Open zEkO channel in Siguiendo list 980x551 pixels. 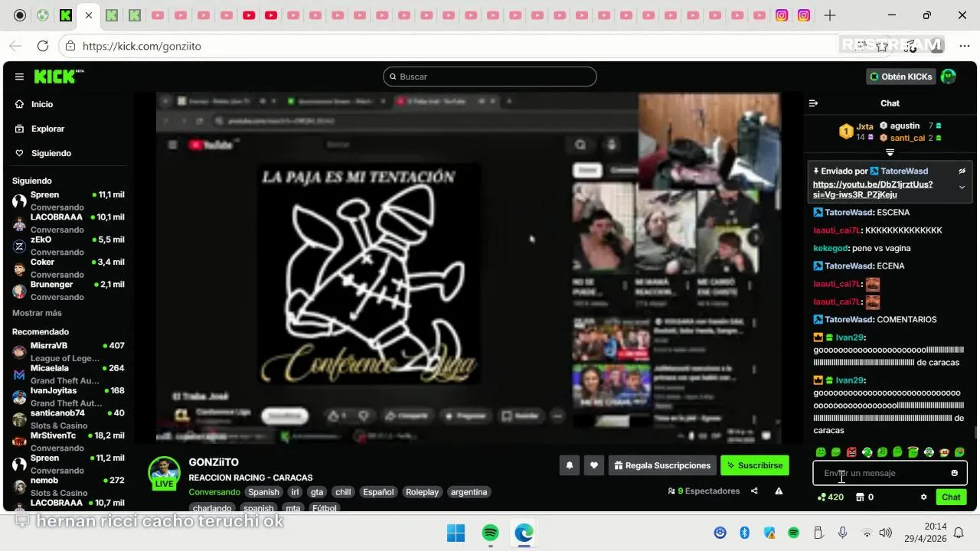point(68,246)
